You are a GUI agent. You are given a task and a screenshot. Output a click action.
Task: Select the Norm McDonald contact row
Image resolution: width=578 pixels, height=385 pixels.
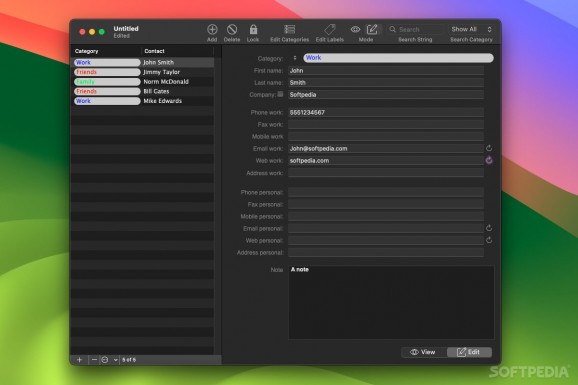click(143, 82)
